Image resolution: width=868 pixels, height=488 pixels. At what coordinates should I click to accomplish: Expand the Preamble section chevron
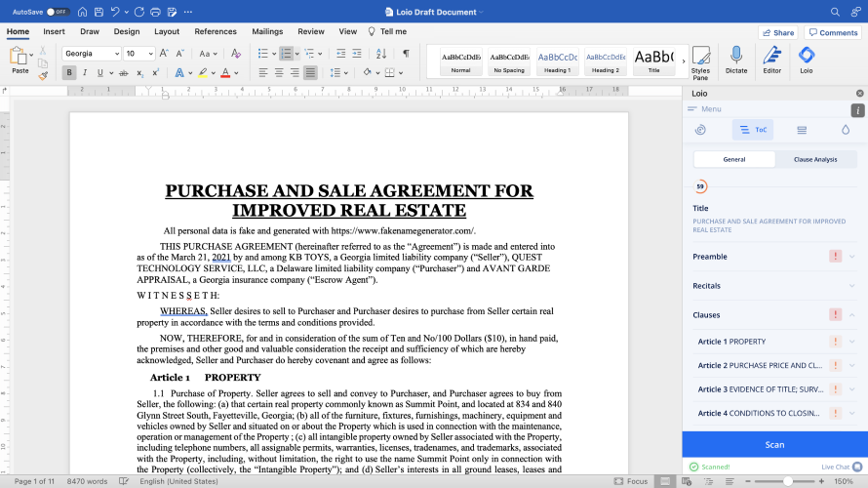(x=852, y=257)
